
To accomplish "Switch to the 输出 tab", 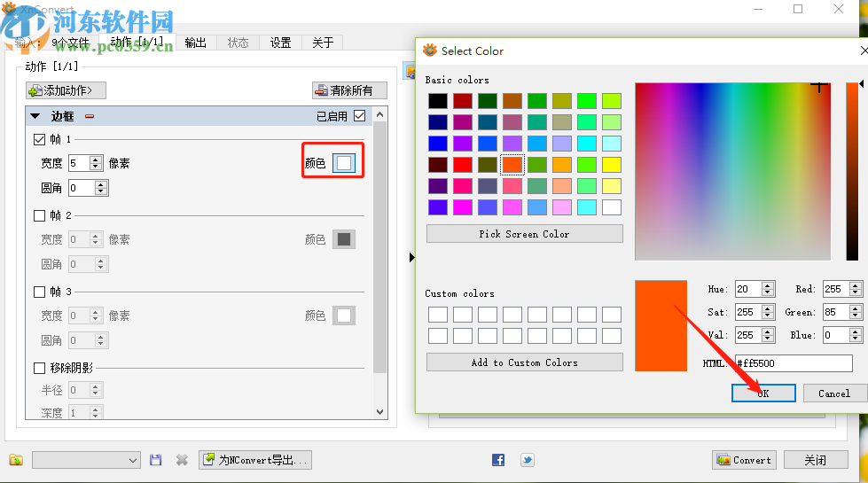I will click(195, 43).
